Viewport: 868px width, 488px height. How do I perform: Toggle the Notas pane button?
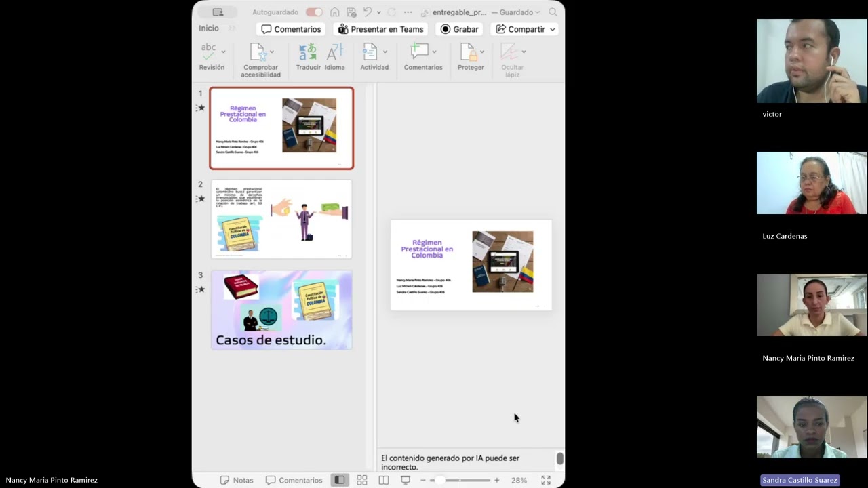[237, 480]
